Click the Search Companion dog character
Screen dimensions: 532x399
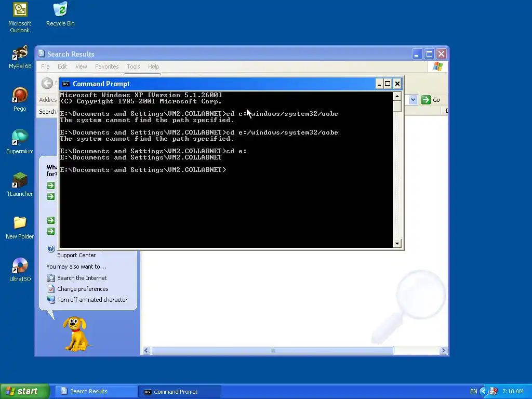point(76,334)
